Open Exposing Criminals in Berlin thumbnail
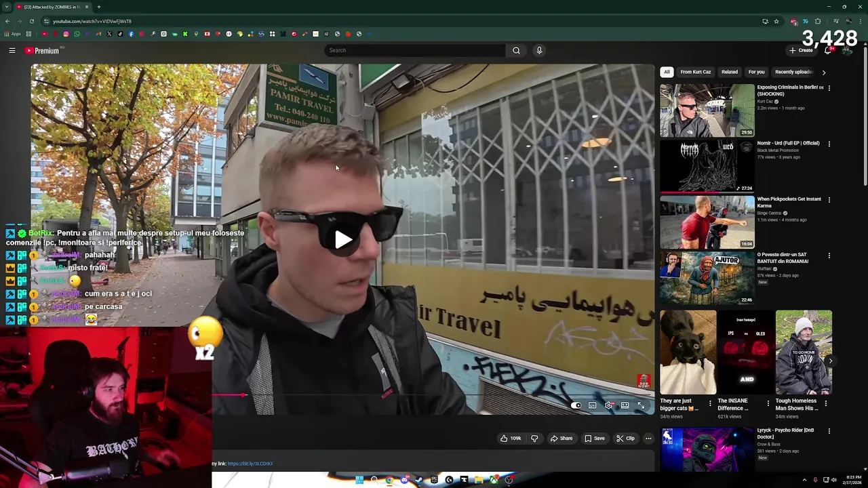This screenshot has width=868, height=488. [x=707, y=110]
